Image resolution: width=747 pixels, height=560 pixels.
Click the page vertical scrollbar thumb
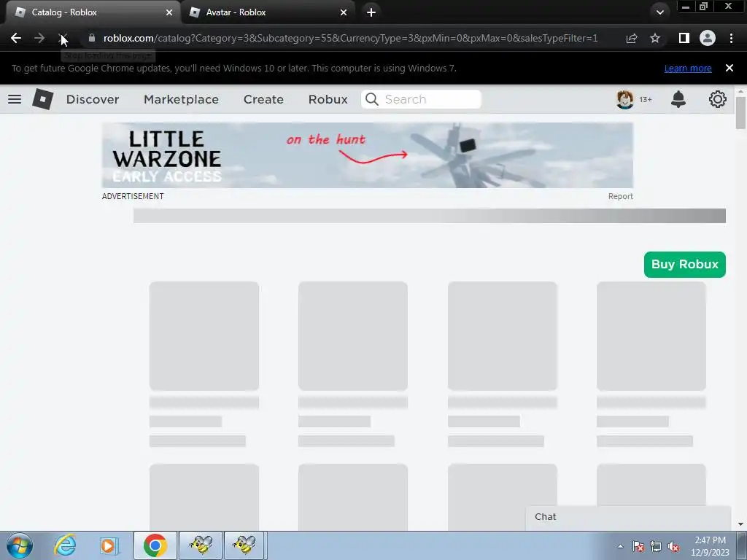point(740,112)
